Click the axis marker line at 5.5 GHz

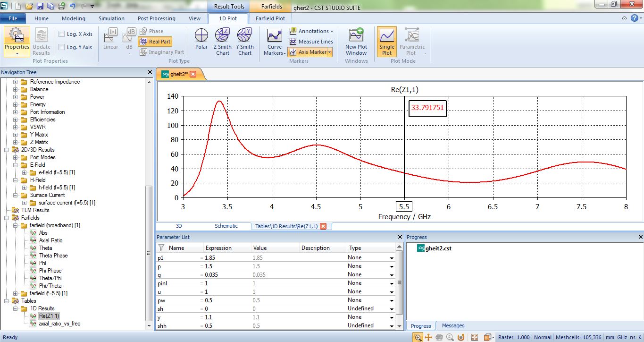click(404, 146)
